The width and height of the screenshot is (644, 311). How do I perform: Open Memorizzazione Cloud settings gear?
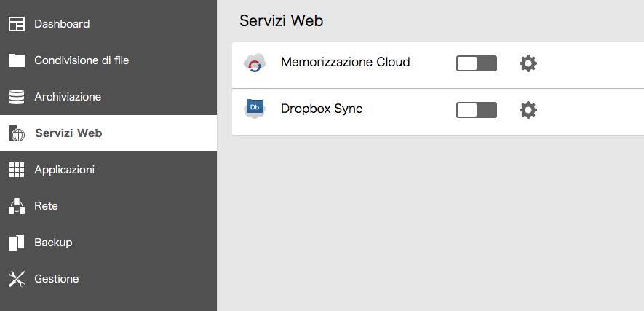[528, 63]
